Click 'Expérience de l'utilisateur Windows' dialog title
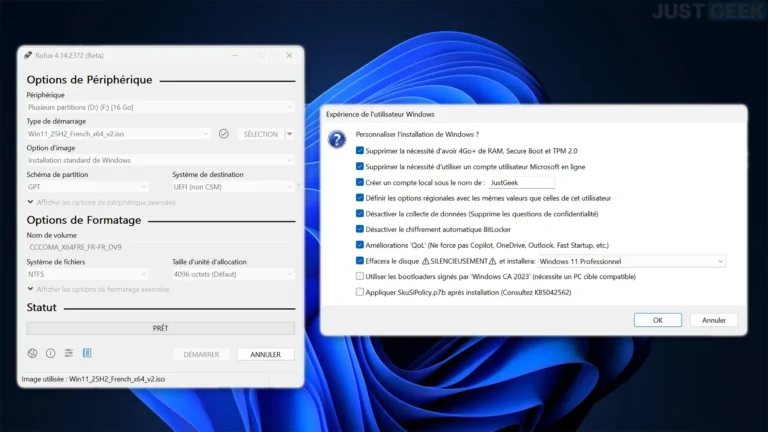Image resolution: width=768 pixels, height=432 pixels. point(380,114)
